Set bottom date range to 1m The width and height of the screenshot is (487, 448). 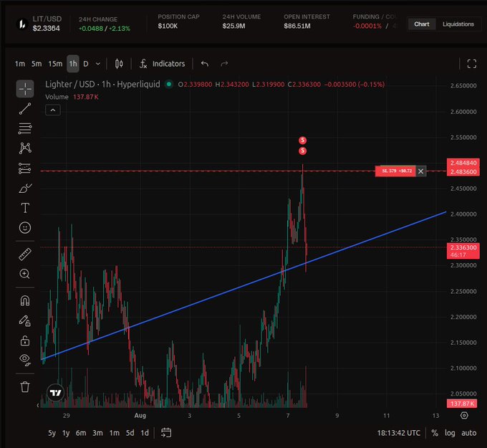pyautogui.click(x=115, y=433)
